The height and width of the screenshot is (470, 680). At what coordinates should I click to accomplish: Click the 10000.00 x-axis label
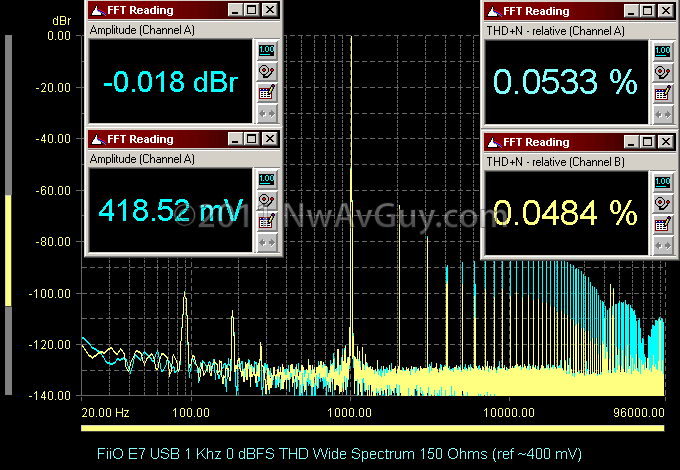point(509,412)
